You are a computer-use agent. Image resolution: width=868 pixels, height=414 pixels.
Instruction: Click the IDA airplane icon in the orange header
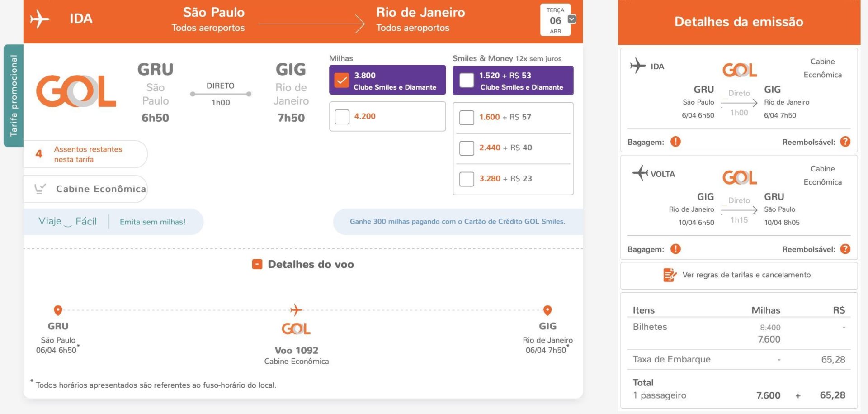pos(39,19)
